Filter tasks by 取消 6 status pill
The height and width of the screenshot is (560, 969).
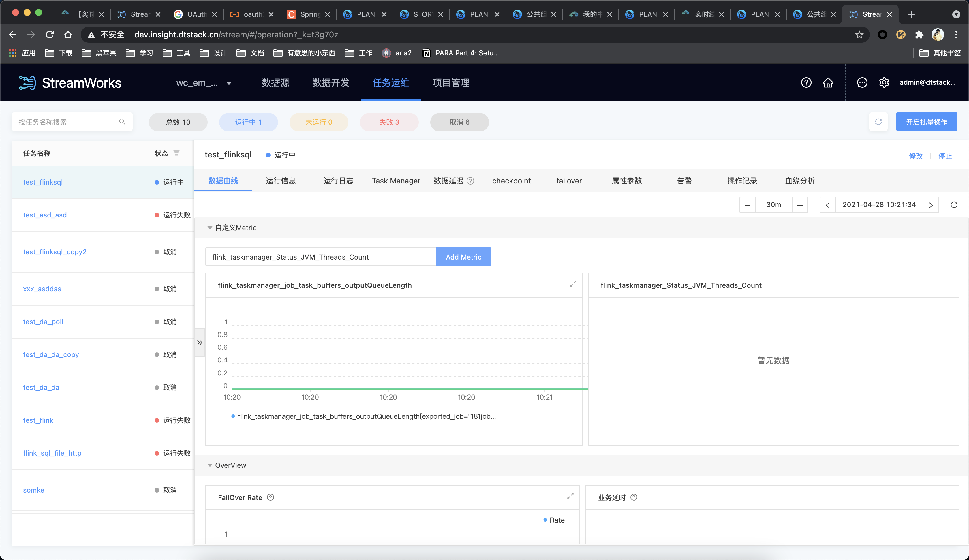coord(459,122)
